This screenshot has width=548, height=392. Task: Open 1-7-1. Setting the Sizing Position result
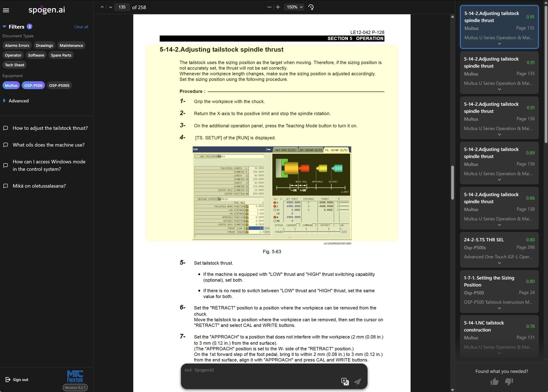(499, 291)
